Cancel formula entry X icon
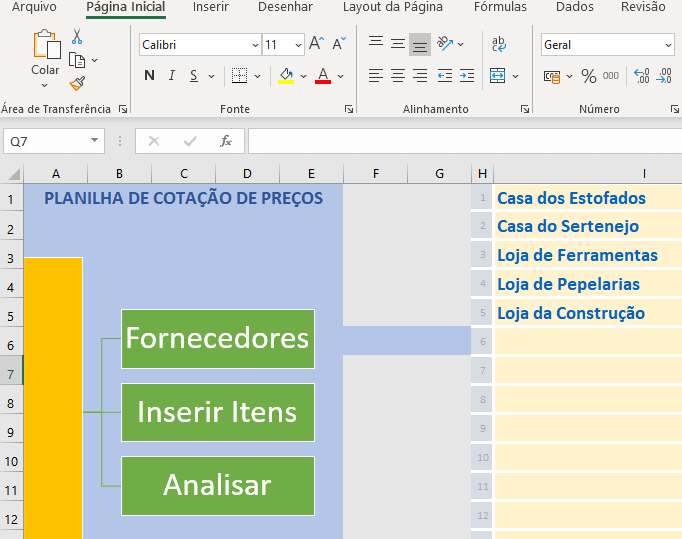The width and height of the screenshot is (682, 539). (x=154, y=141)
